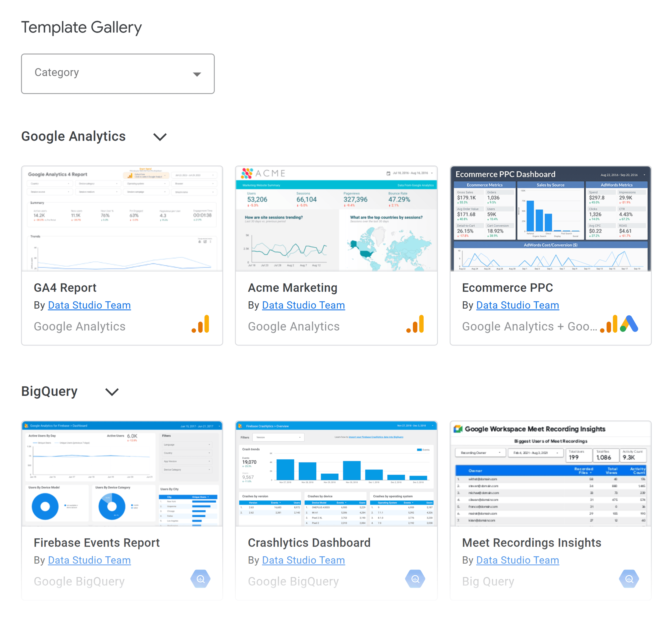The height and width of the screenshot is (620, 672).
Task: Click 'Google Analytics' label on Acme Marketing card
Action: 294,326
